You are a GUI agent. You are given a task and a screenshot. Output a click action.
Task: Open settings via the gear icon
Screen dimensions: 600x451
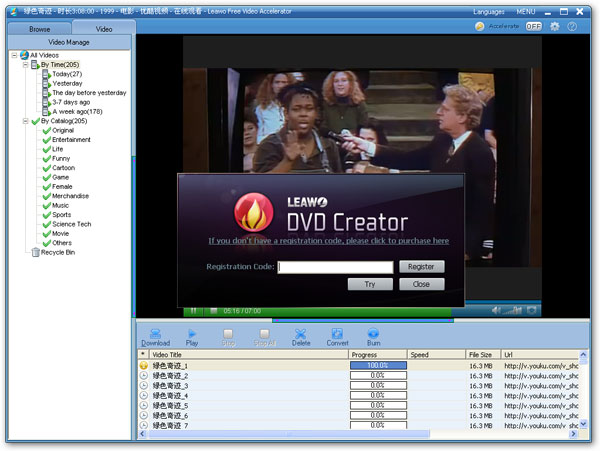[554, 26]
